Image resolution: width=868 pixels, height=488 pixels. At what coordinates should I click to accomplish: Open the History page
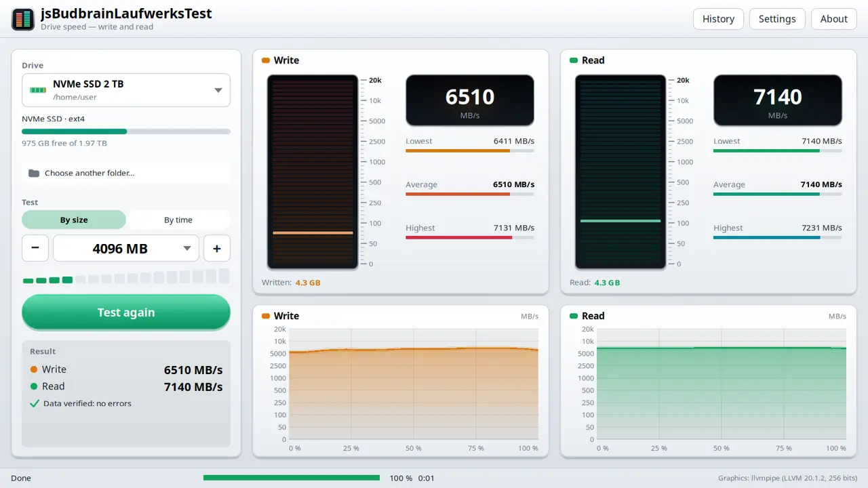pos(718,19)
